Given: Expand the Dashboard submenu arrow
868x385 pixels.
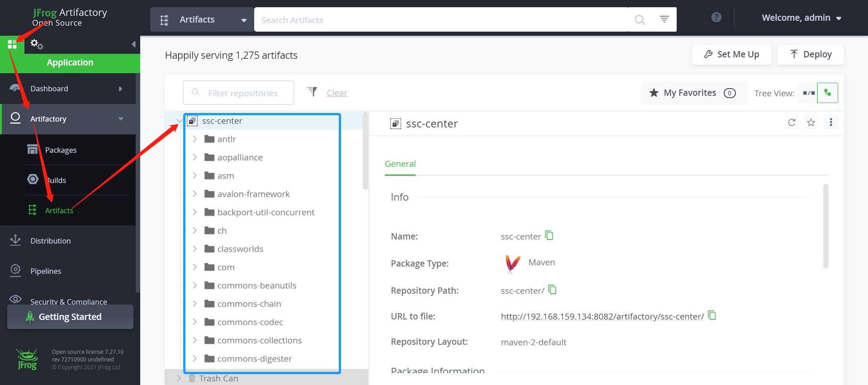Looking at the screenshot, I should click(120, 89).
